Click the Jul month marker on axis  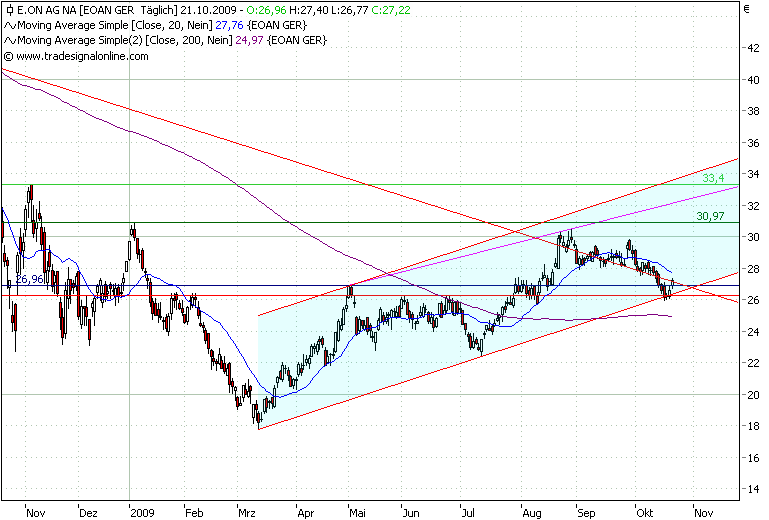(468, 513)
